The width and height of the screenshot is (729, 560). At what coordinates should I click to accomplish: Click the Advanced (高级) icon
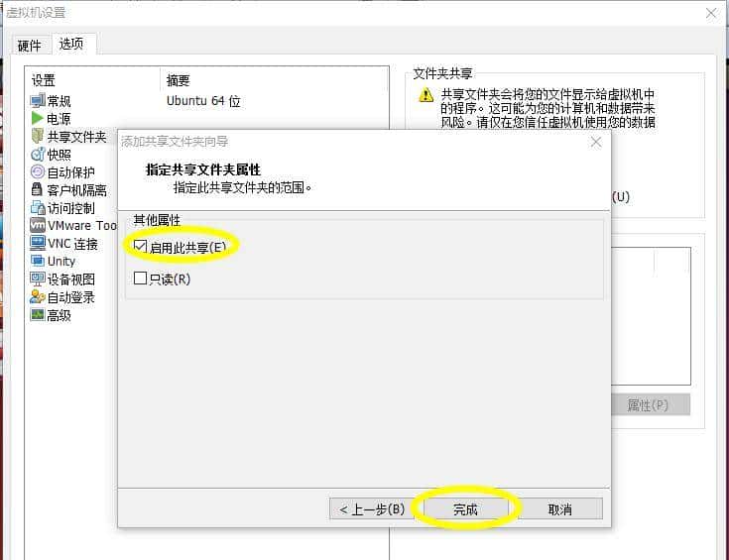(x=38, y=315)
